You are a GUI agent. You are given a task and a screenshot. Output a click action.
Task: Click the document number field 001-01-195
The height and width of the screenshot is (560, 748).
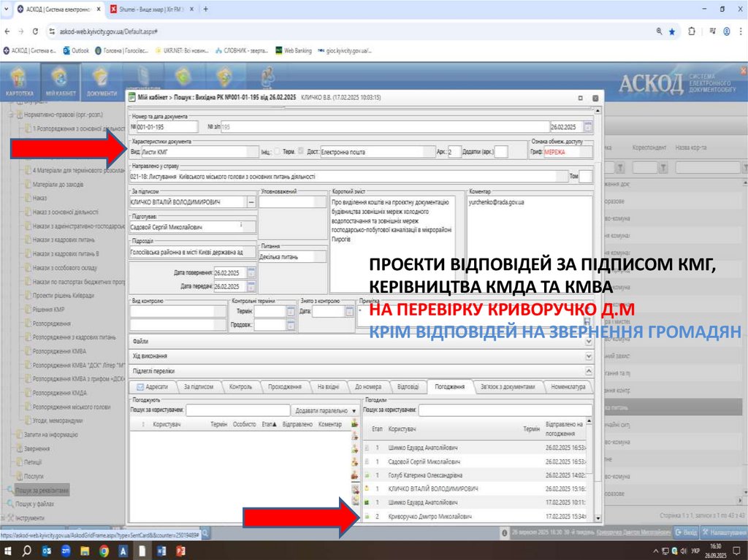click(x=167, y=127)
